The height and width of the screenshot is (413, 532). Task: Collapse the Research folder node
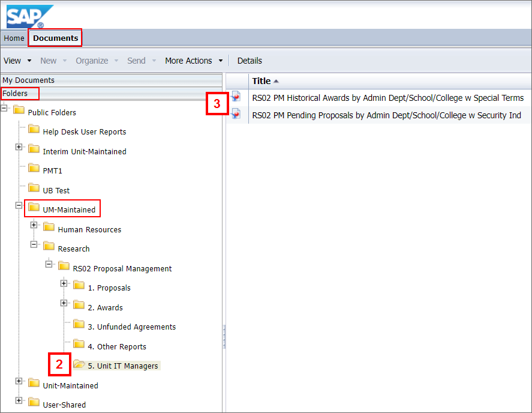(x=34, y=244)
